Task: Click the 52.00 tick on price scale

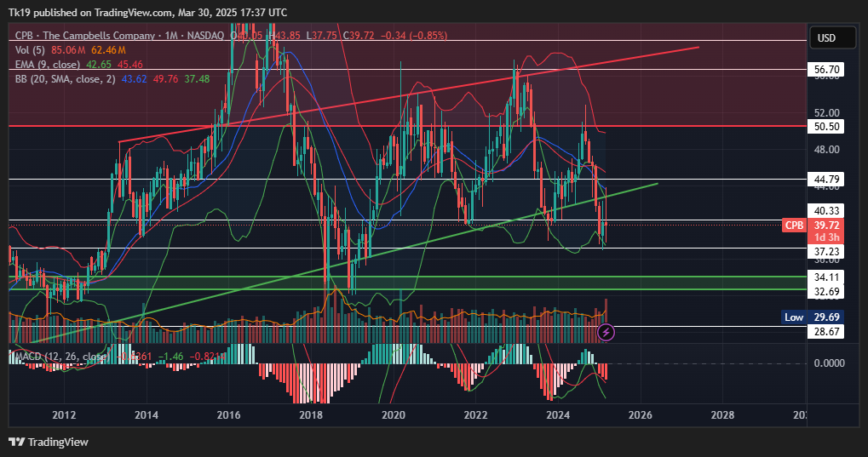Action: point(826,113)
